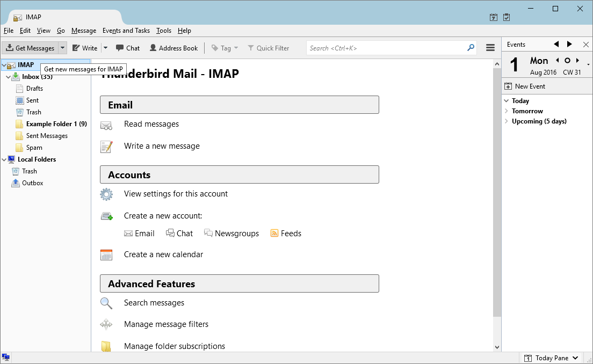The image size is (593, 364).
Task: Toggle the Quick Filter bar
Action: pyautogui.click(x=268, y=48)
